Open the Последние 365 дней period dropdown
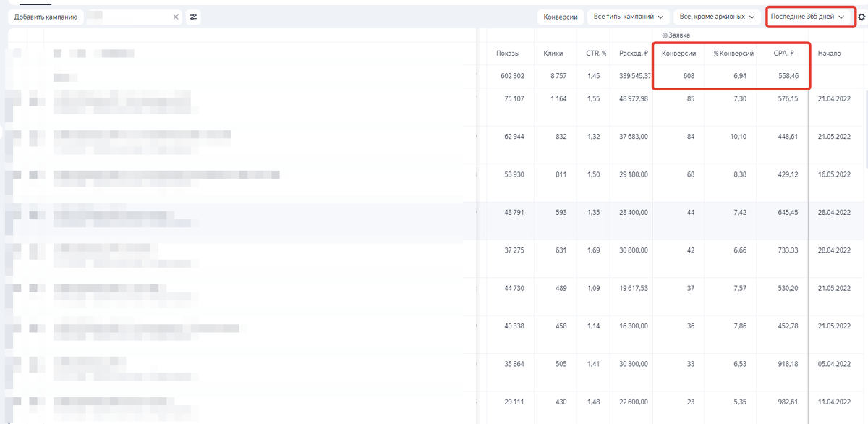This screenshot has width=868, height=424. coord(807,17)
